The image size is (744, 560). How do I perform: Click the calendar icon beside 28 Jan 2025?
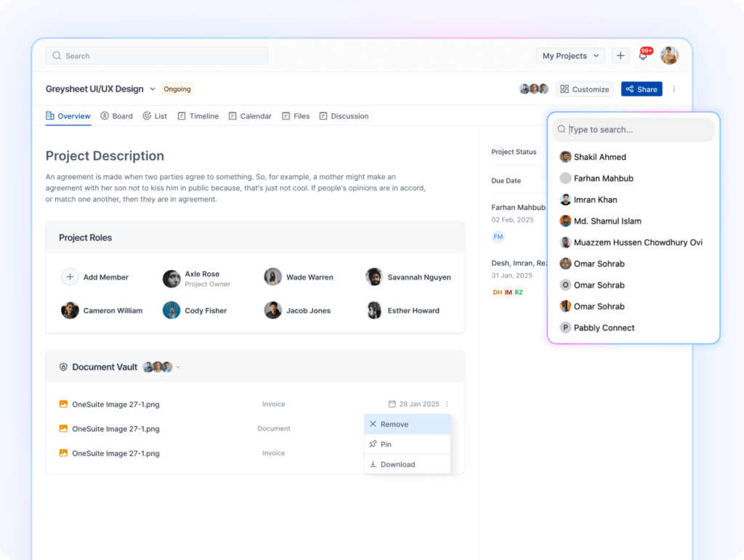[392, 404]
